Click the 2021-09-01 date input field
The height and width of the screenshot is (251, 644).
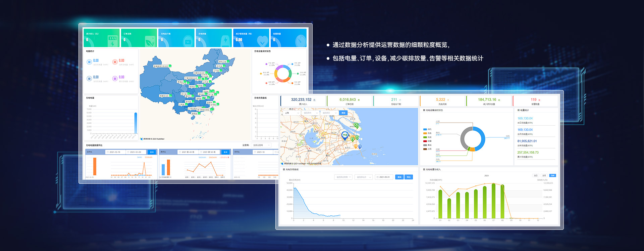coord(384,177)
